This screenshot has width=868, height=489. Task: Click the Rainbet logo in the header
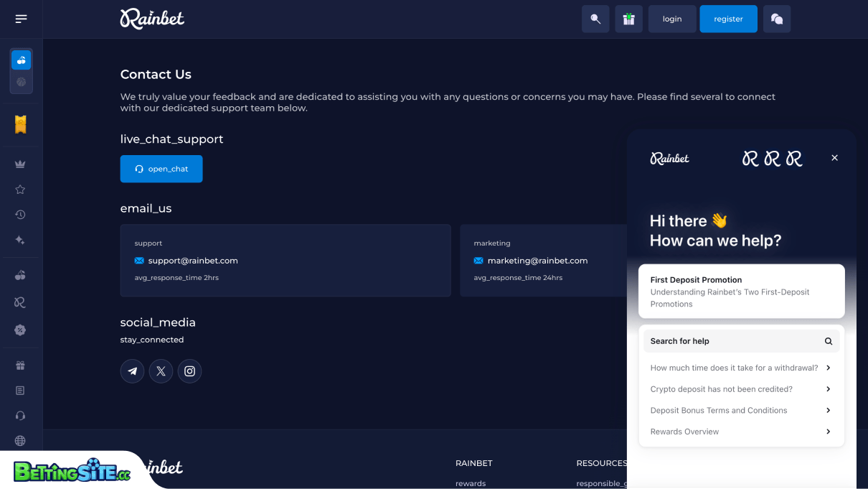(152, 19)
